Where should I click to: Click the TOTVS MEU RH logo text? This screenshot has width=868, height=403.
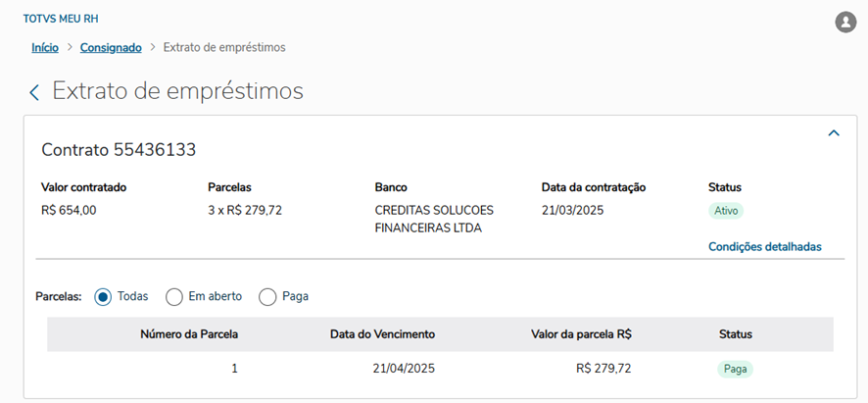point(61,19)
